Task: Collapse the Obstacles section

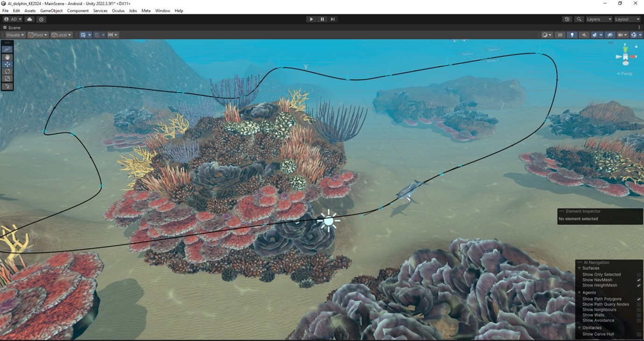Action: pos(580,328)
